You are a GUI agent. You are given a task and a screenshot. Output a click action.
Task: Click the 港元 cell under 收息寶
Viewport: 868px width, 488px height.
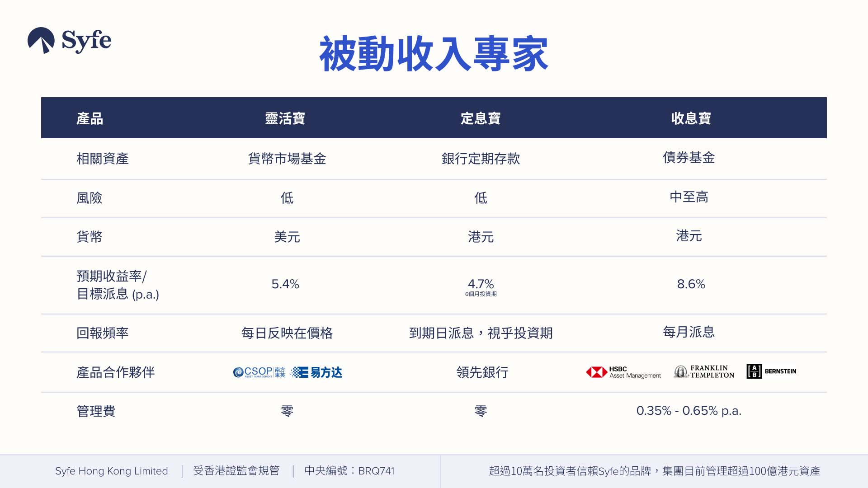[689, 236]
